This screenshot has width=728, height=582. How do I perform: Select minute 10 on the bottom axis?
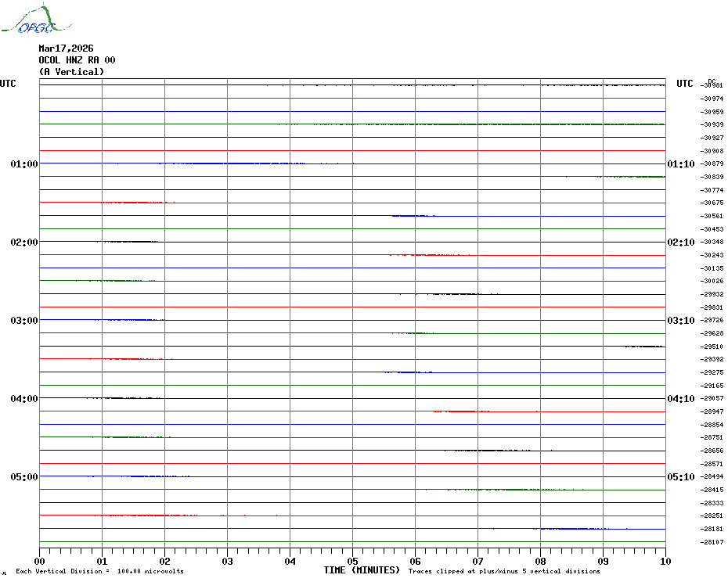coord(665,561)
